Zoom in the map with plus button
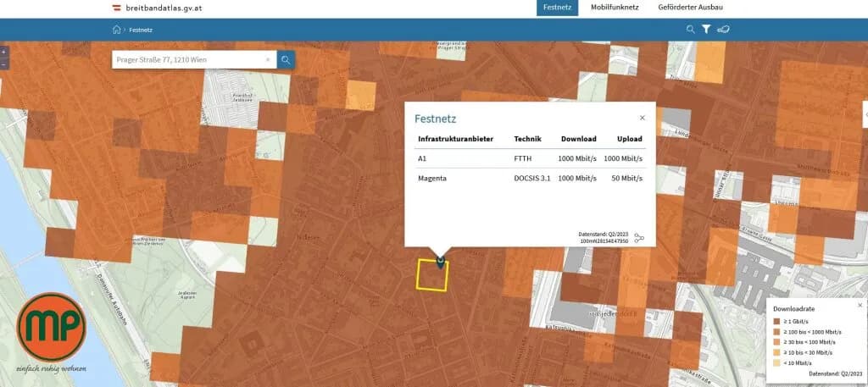The width and height of the screenshot is (868, 387). [x=4, y=52]
